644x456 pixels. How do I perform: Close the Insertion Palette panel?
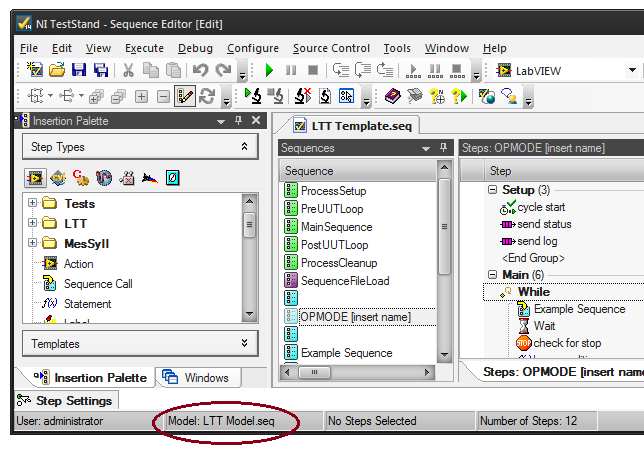click(256, 120)
